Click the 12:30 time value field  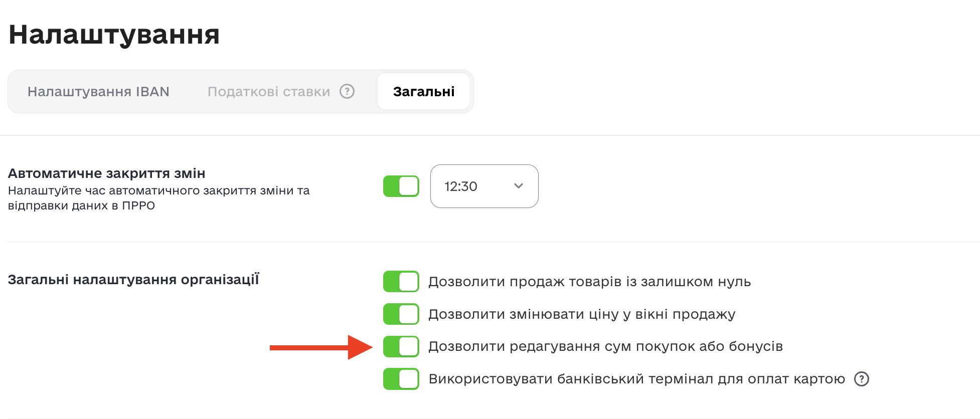click(x=461, y=186)
